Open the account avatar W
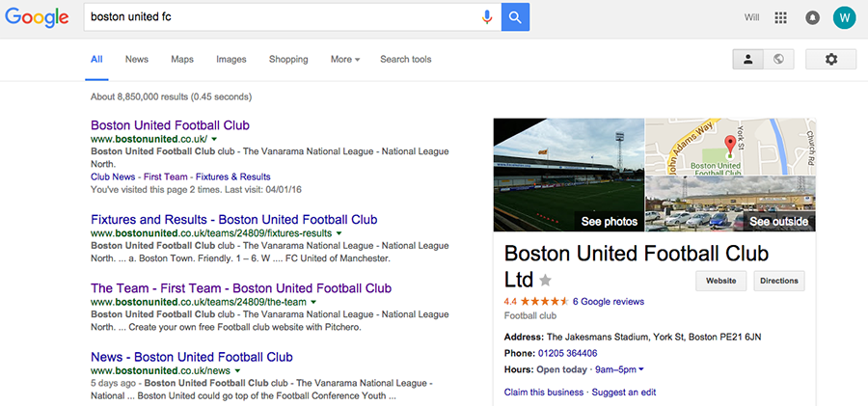Viewport: 868px width, 406px height. tap(844, 17)
